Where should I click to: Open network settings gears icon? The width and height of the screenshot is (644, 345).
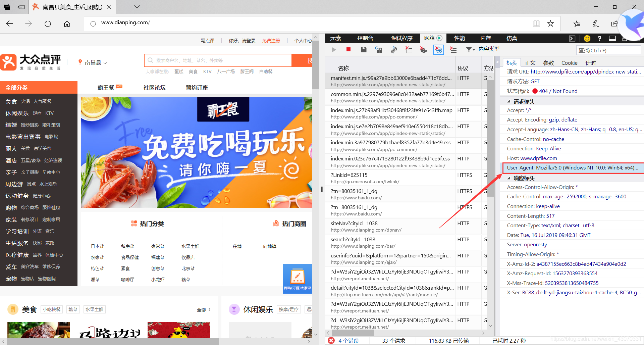pos(394,50)
